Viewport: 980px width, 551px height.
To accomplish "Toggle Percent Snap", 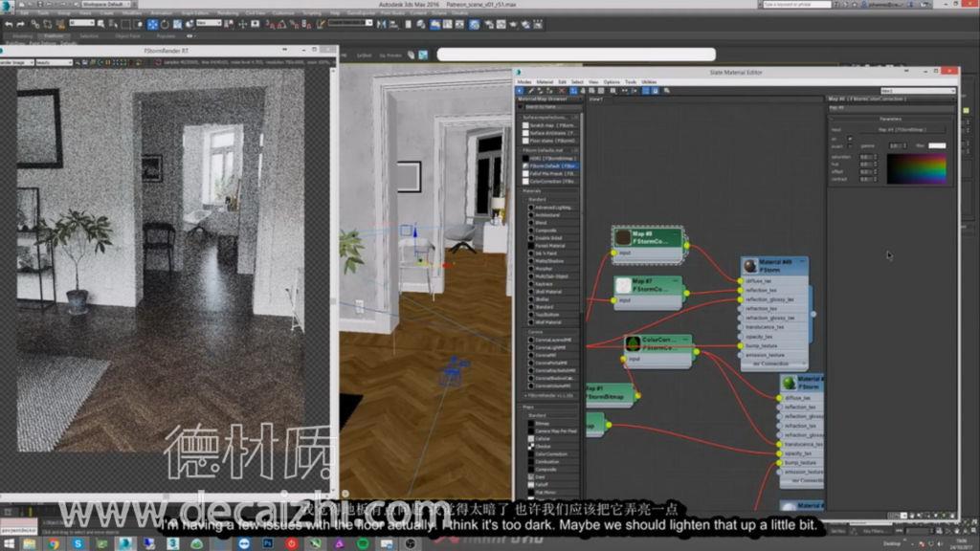I will coord(295,24).
